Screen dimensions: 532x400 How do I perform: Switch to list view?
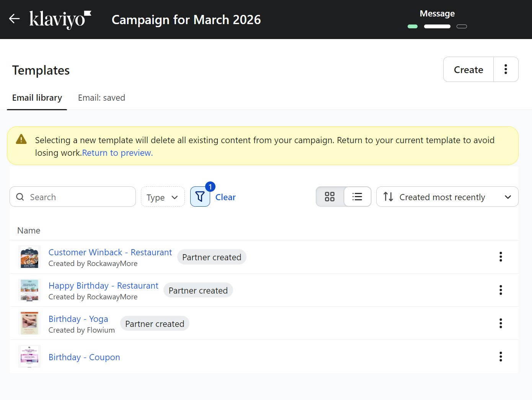(357, 197)
